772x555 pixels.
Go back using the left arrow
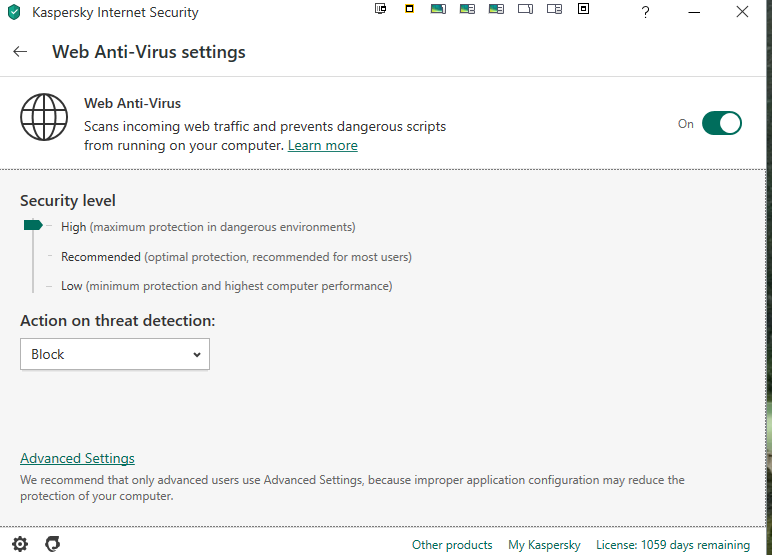click(20, 52)
